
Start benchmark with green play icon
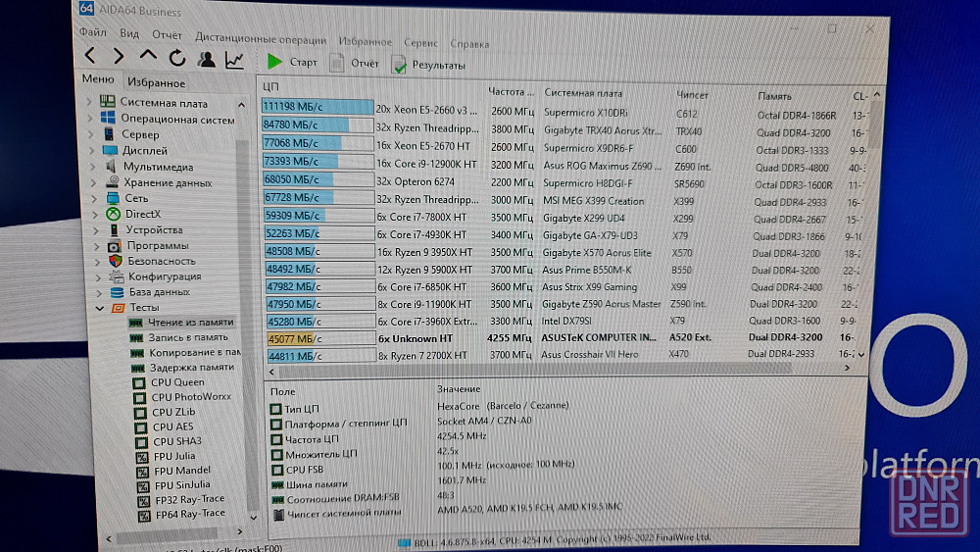pos(274,62)
